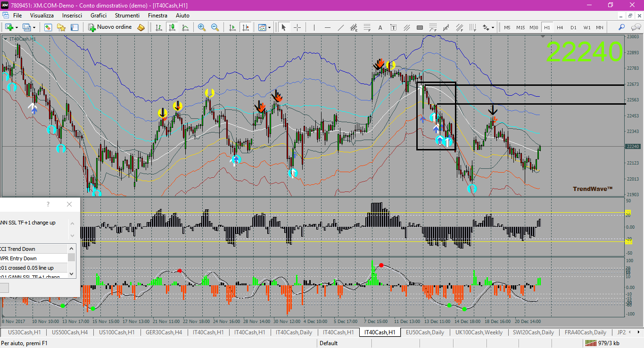Open the new chart icon
The image size is (644, 348).
[9, 27]
